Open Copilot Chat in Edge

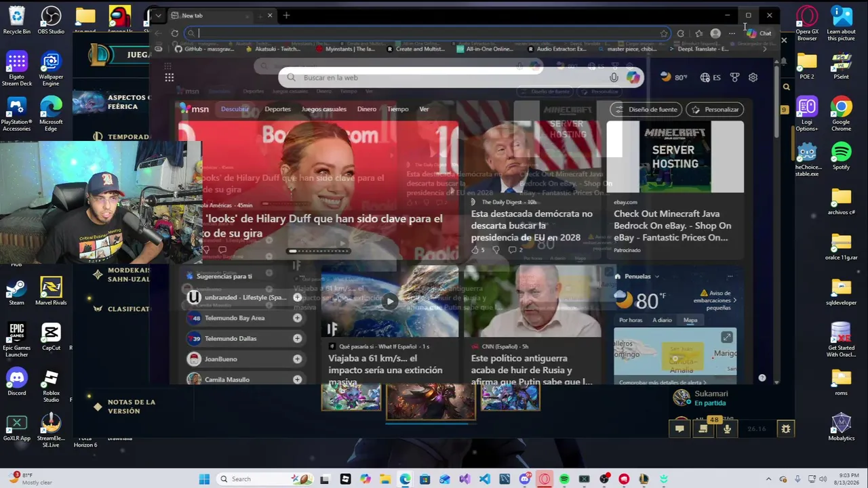click(759, 33)
